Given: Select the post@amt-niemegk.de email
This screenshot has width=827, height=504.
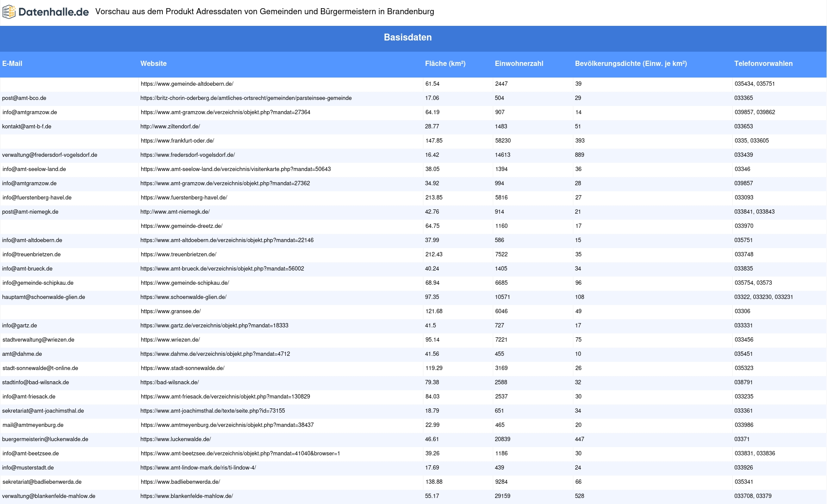Looking at the screenshot, I should point(30,212).
